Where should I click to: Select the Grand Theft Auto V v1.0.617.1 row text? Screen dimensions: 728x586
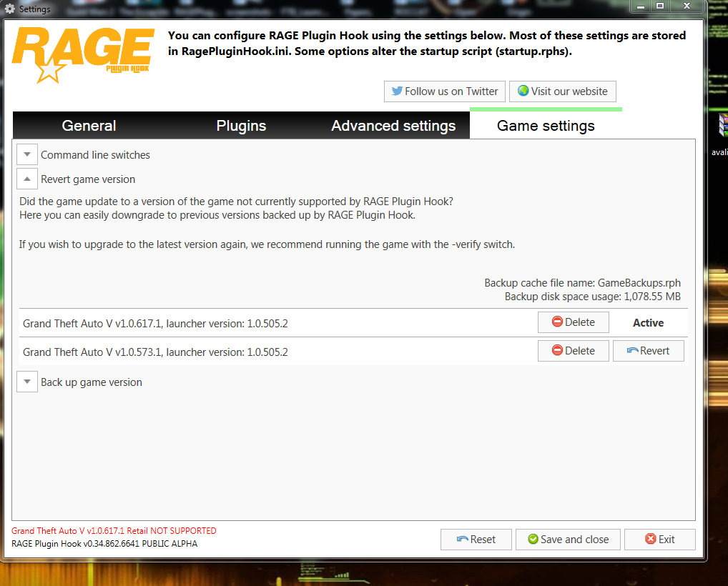click(155, 324)
